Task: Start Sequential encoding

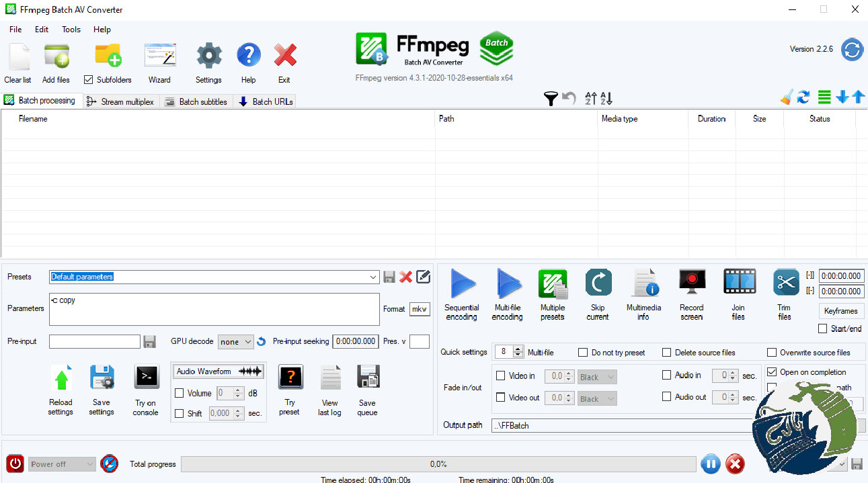Action: [x=463, y=283]
